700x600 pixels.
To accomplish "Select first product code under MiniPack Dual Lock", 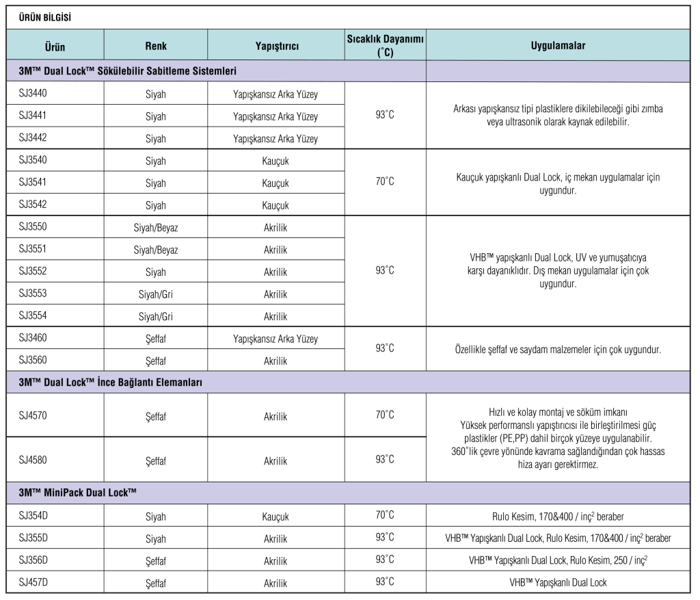I will (x=33, y=517).
